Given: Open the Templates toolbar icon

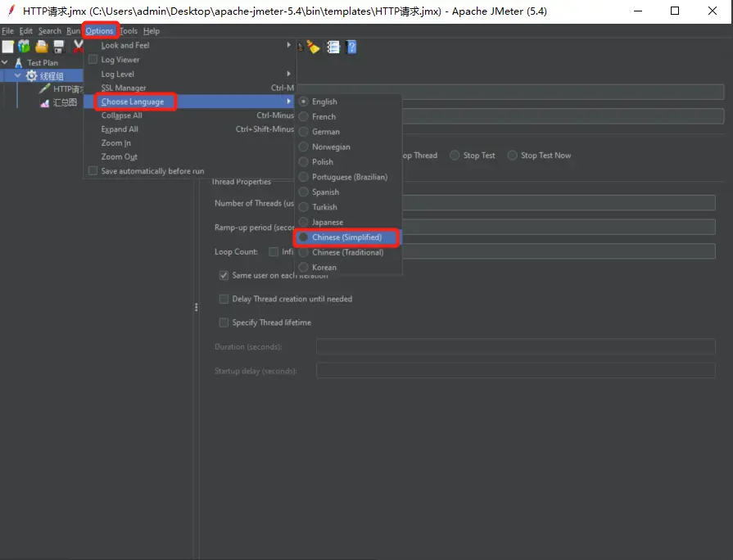Looking at the screenshot, I should tap(24, 47).
